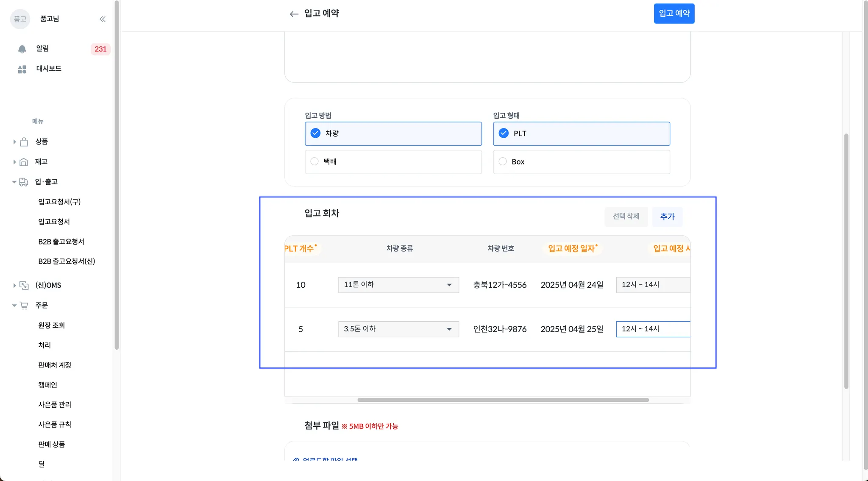Open the 11톤 이하 vehicle type dropdown
The image size is (868, 481).
[398, 285]
